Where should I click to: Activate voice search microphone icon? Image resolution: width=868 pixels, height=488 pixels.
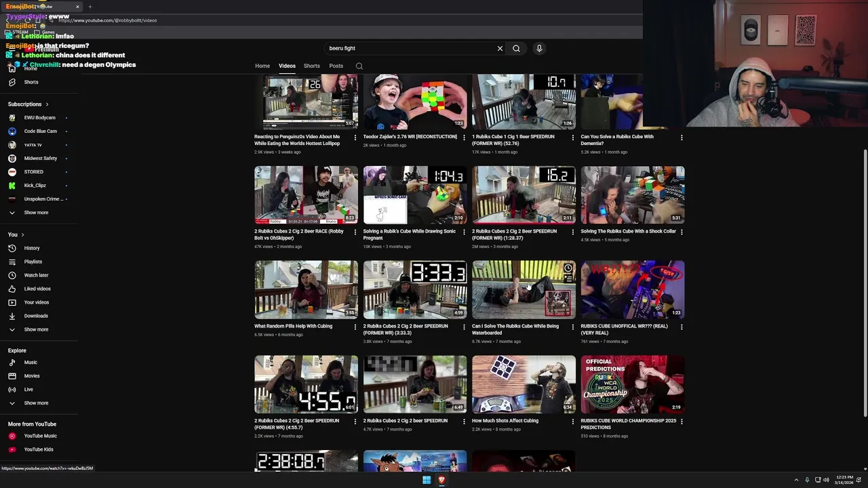[x=539, y=48]
